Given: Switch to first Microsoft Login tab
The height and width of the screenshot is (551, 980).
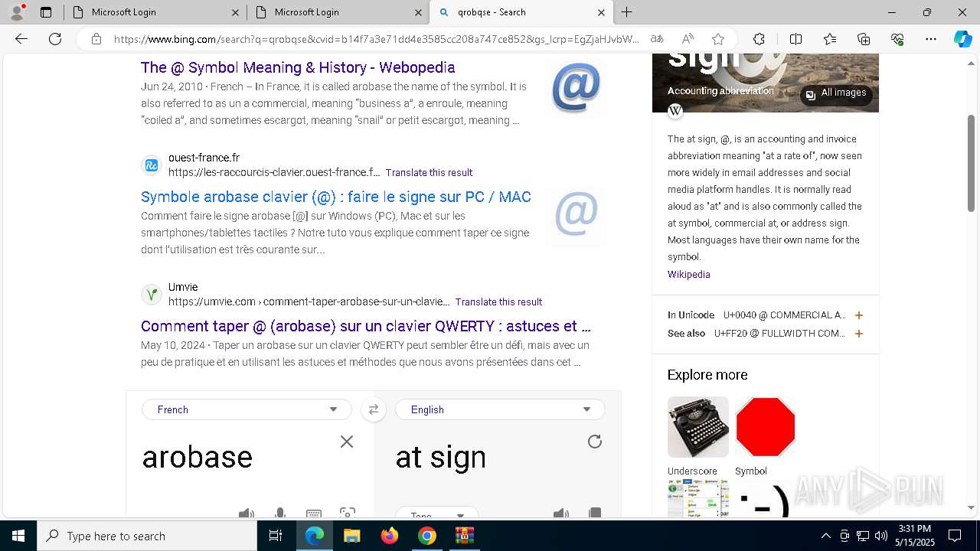Looking at the screenshot, I should click(x=154, y=12).
